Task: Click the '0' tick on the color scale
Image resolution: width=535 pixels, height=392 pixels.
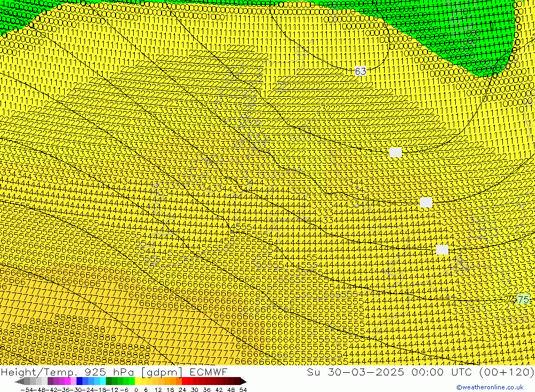Action: point(136,390)
